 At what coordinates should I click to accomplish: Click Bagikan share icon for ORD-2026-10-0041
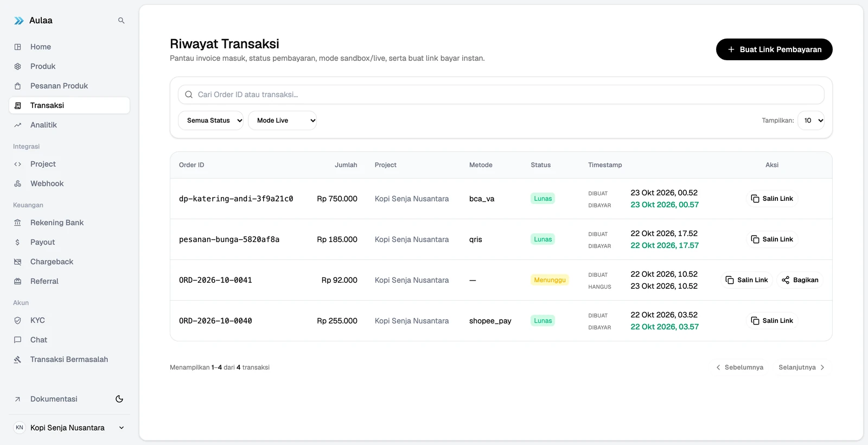786,280
